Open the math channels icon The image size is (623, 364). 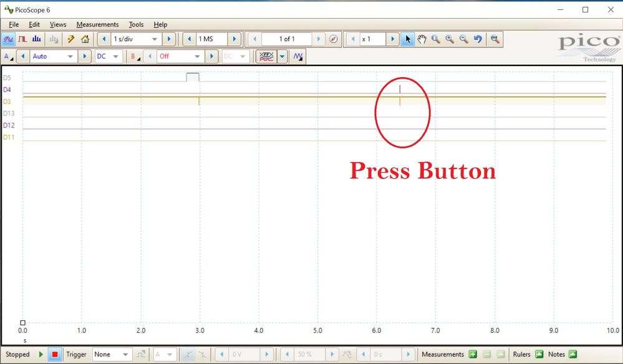coord(298,56)
